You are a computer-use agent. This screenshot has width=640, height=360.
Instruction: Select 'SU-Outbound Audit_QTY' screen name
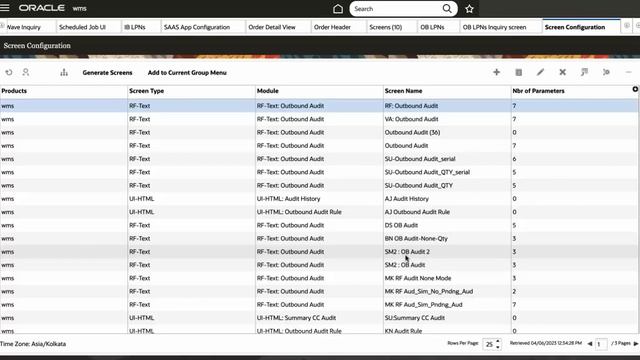[418, 185]
